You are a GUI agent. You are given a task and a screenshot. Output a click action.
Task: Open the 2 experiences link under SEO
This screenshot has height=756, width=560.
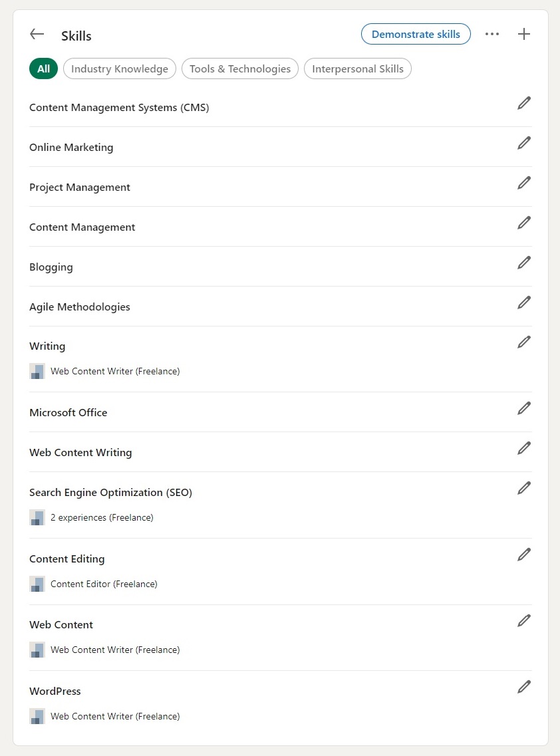point(102,518)
